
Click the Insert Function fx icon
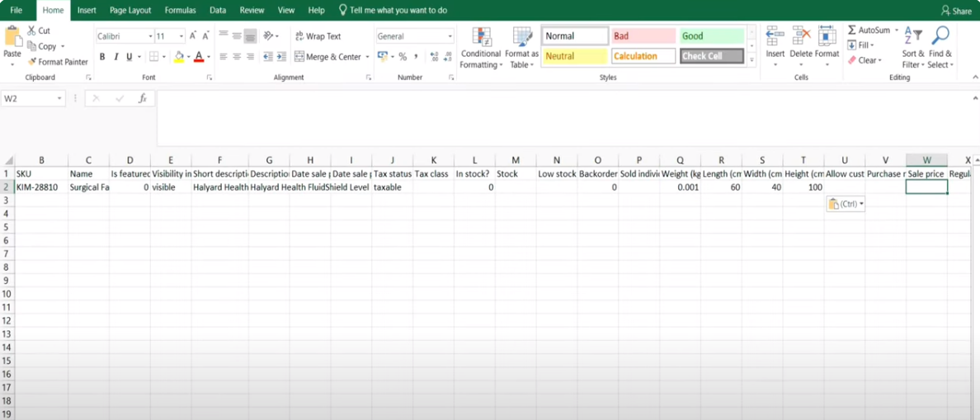(143, 98)
